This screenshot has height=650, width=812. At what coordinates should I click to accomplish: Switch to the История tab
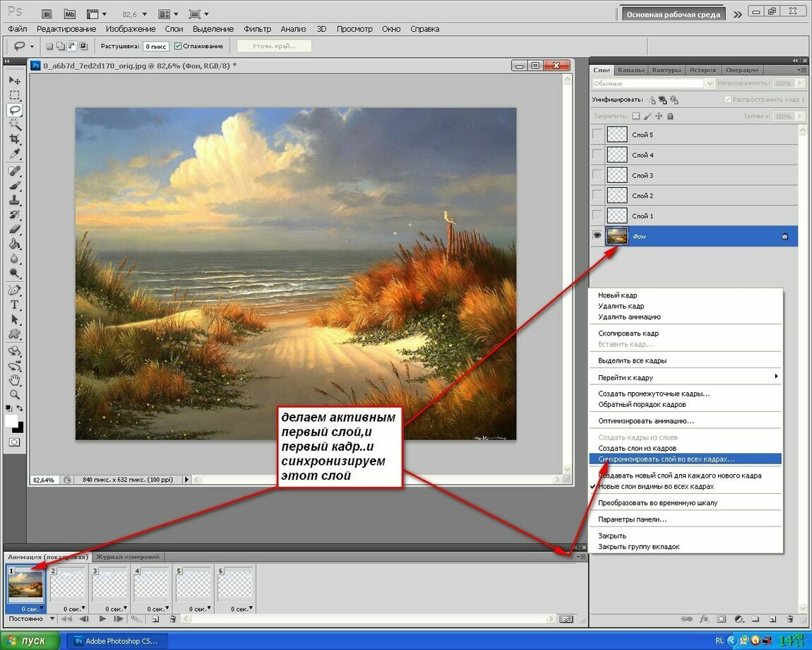[x=702, y=70]
